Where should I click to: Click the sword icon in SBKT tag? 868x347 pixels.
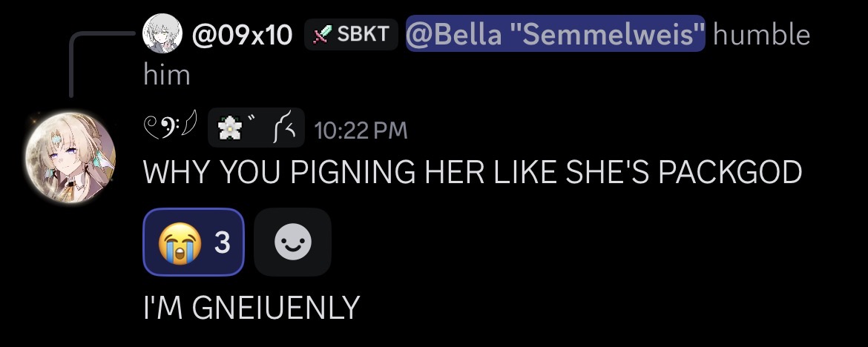click(320, 35)
